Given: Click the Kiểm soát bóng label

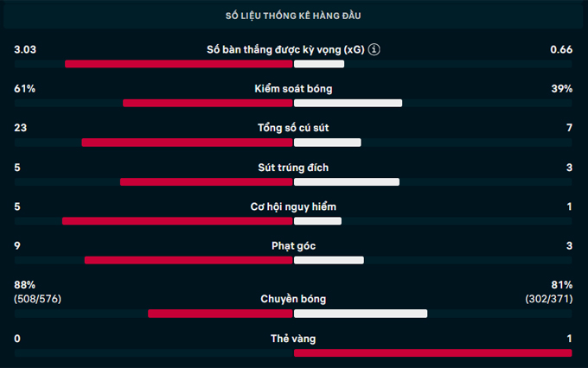Looking at the screenshot, I should pyautogui.click(x=293, y=89).
